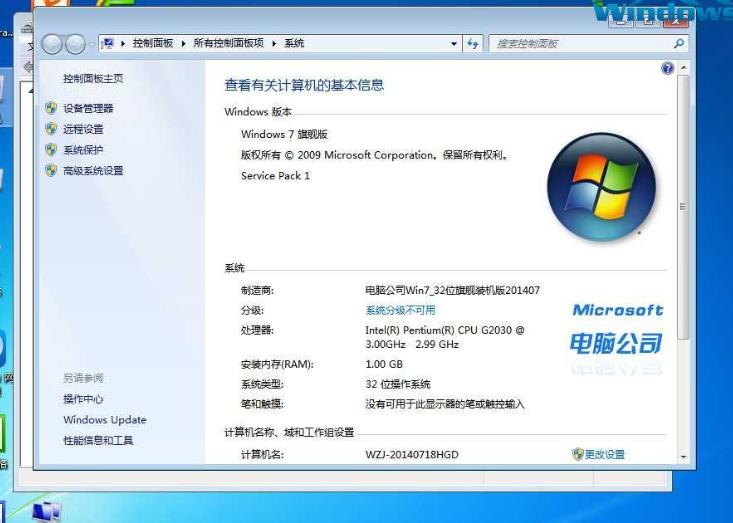This screenshot has width=733, height=523.
Task: Click the 电脑公司 OEM logo
Action: click(x=617, y=344)
